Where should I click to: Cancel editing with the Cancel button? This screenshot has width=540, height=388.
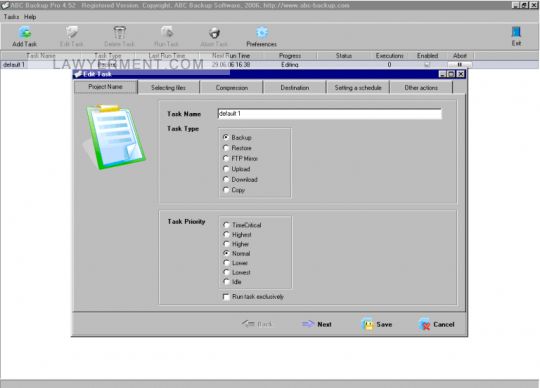pyautogui.click(x=437, y=324)
